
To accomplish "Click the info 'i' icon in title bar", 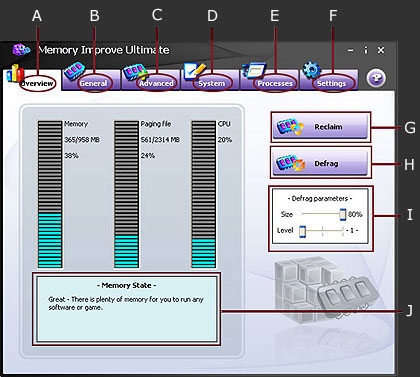I will (366, 50).
